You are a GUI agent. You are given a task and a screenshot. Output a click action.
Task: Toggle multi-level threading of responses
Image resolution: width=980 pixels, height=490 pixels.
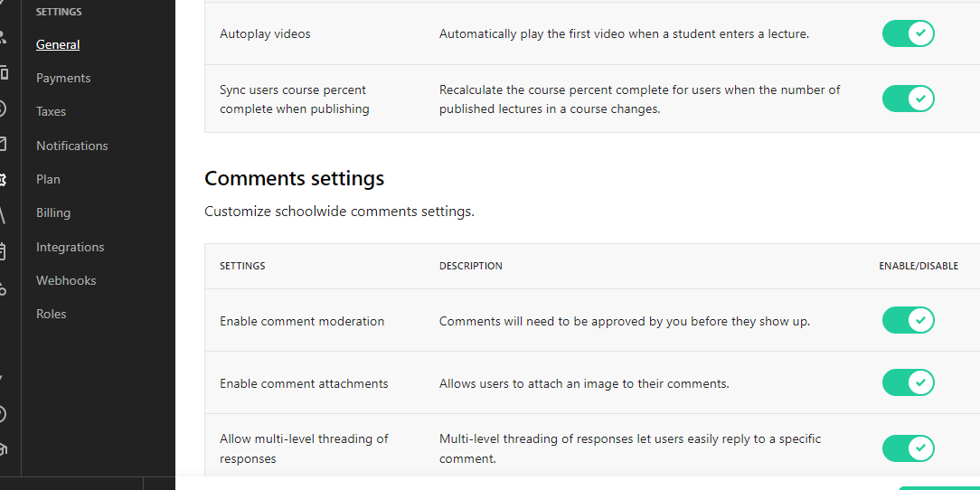[908, 448]
